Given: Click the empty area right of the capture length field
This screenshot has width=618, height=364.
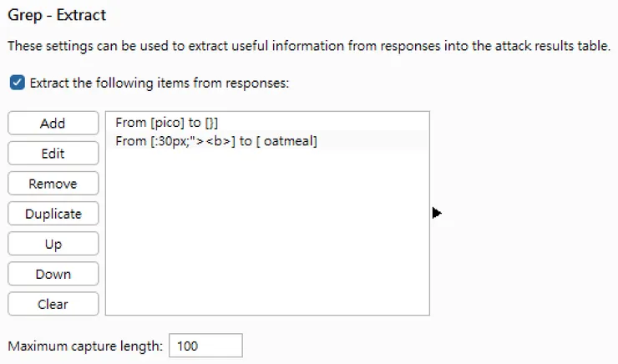Looking at the screenshot, I should 418,346.
